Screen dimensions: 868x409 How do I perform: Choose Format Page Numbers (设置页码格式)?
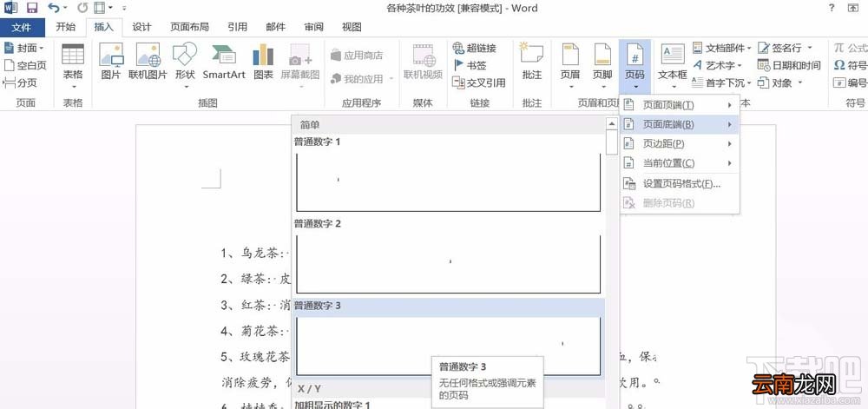click(x=680, y=184)
